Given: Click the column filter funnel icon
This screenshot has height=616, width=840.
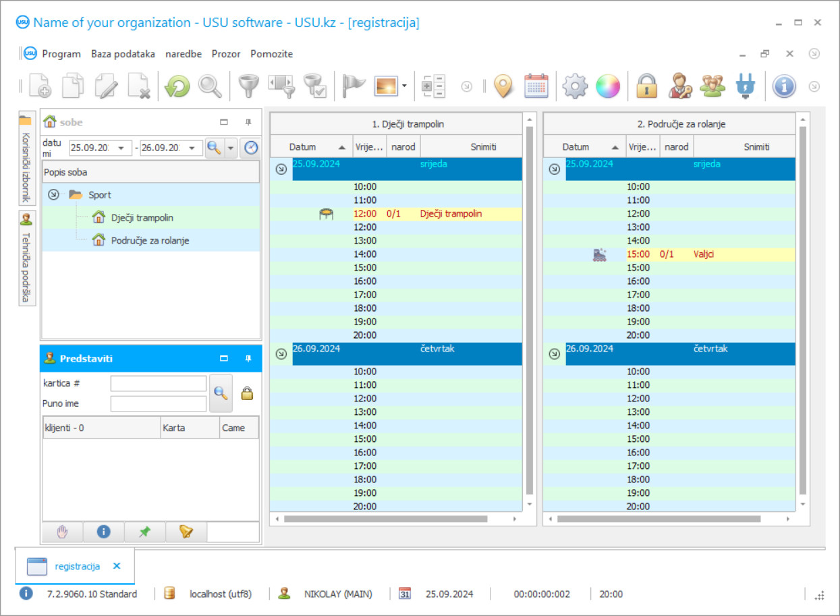Looking at the screenshot, I should click(x=281, y=86).
